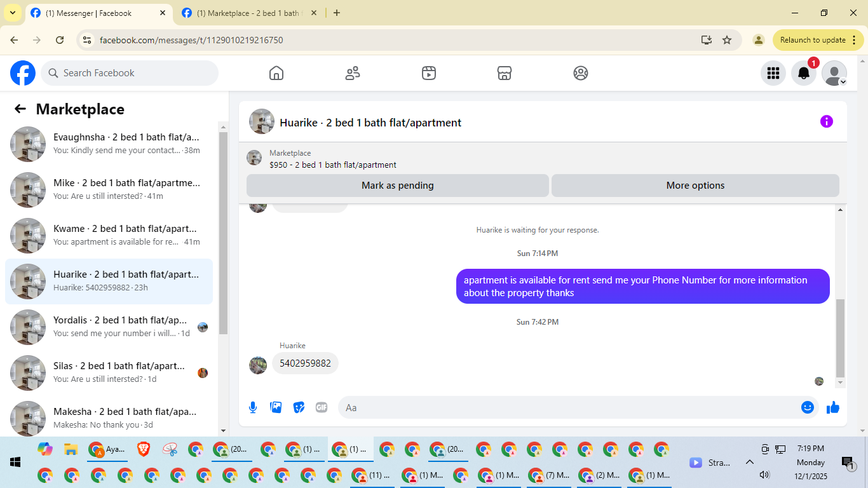This screenshot has width=868, height=488.
Task: Click the install app icon in address bar
Action: [x=707, y=40]
